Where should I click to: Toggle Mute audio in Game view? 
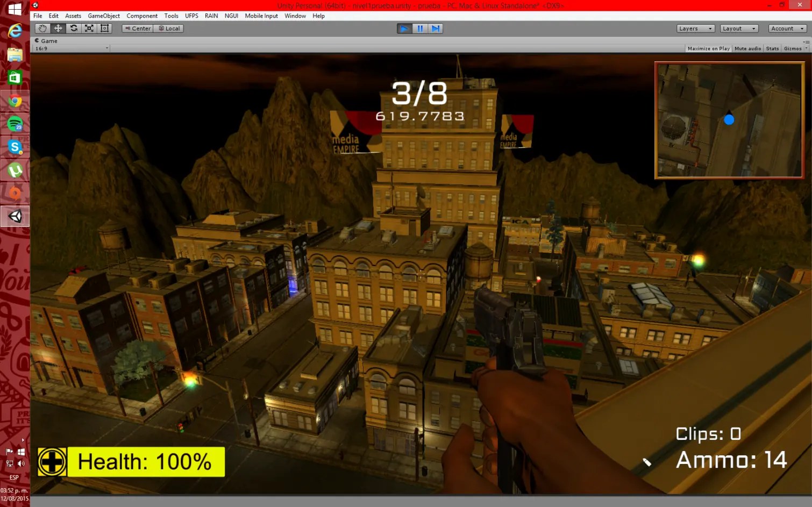pos(747,48)
